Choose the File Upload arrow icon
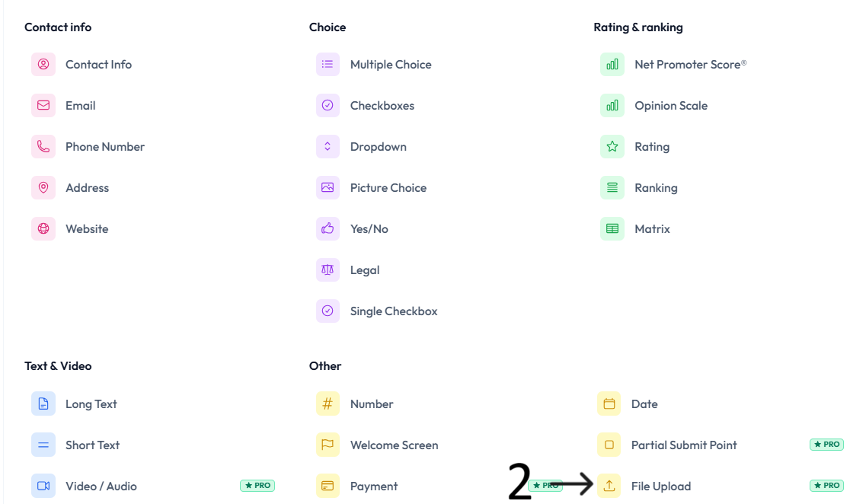The height and width of the screenshot is (504, 866). (x=609, y=486)
